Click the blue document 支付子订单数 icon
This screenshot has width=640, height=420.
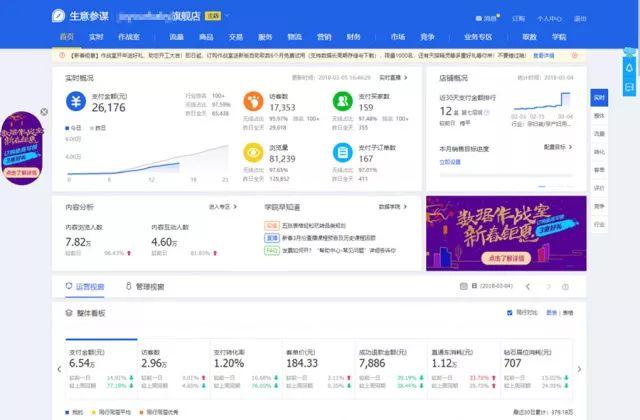[343, 152]
